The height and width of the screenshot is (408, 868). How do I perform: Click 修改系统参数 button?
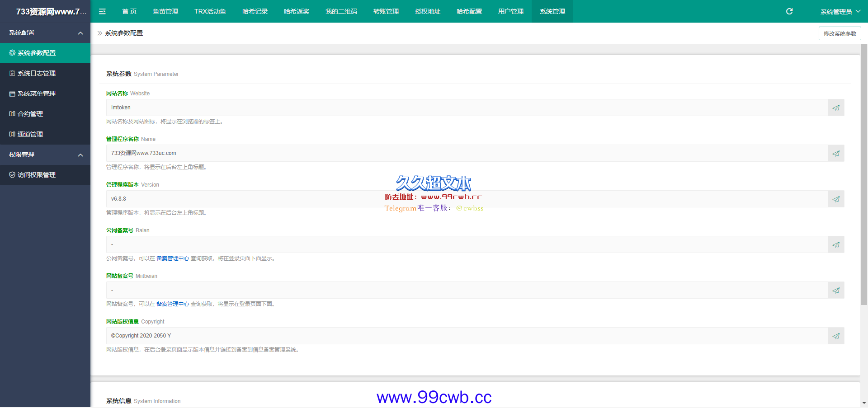click(x=840, y=33)
